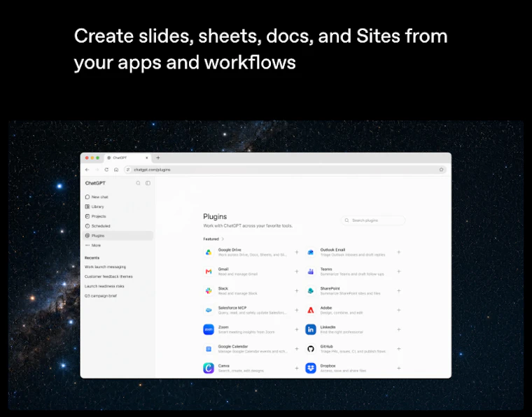
Task: Click the Salesforce MCP plugin icon
Action: 209,310
